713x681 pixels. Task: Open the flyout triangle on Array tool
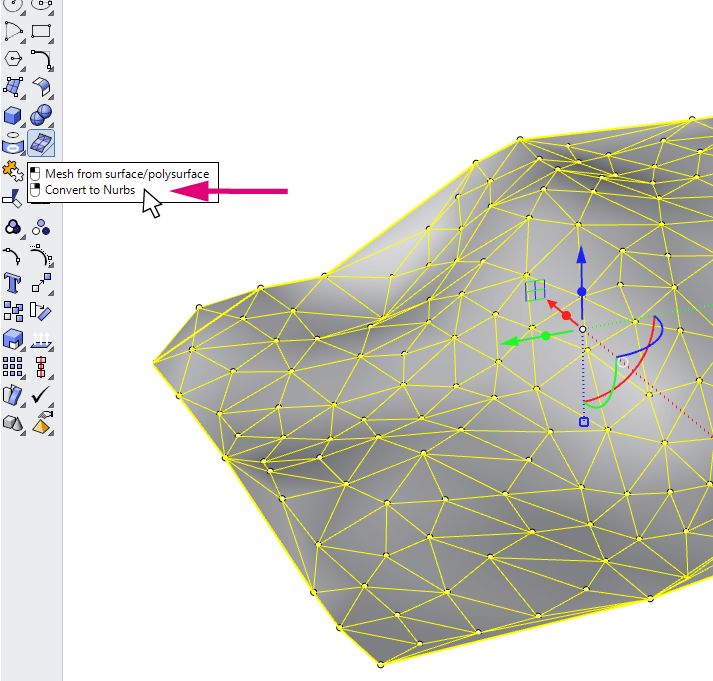tap(23, 376)
